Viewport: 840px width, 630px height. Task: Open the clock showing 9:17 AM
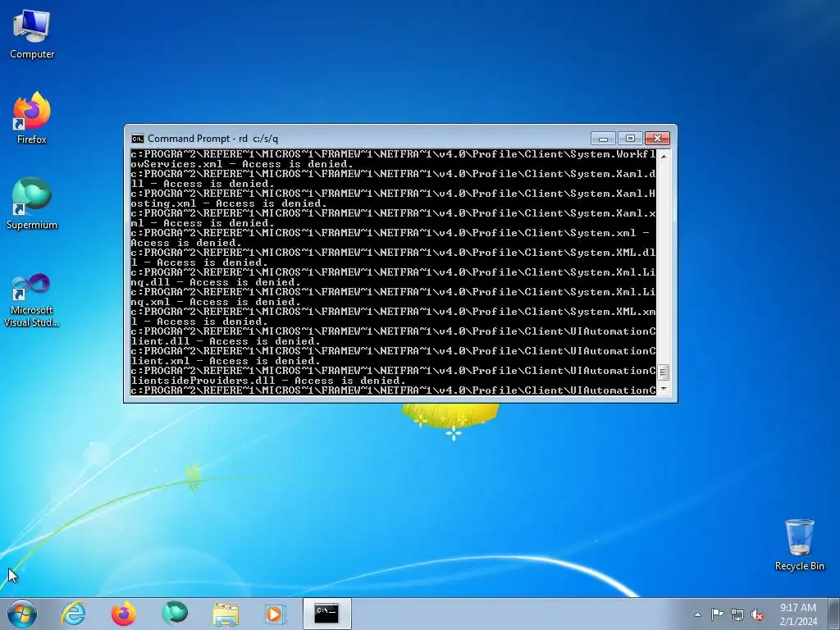(798, 614)
